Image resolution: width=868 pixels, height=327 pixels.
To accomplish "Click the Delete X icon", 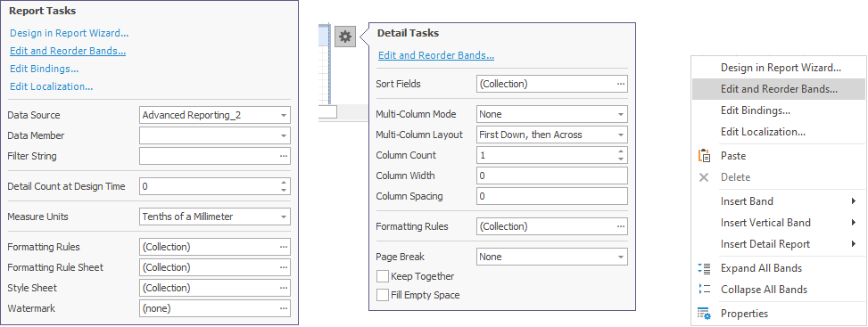I will coord(704,177).
